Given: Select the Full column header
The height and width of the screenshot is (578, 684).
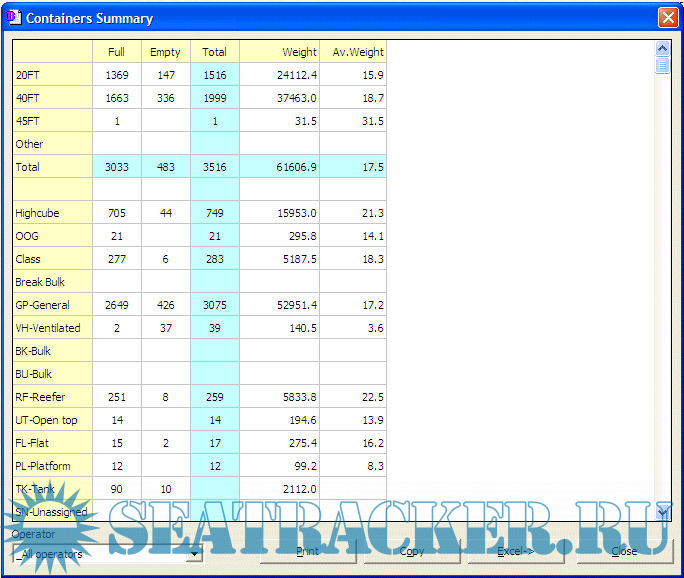Looking at the screenshot, I should click(x=116, y=52).
